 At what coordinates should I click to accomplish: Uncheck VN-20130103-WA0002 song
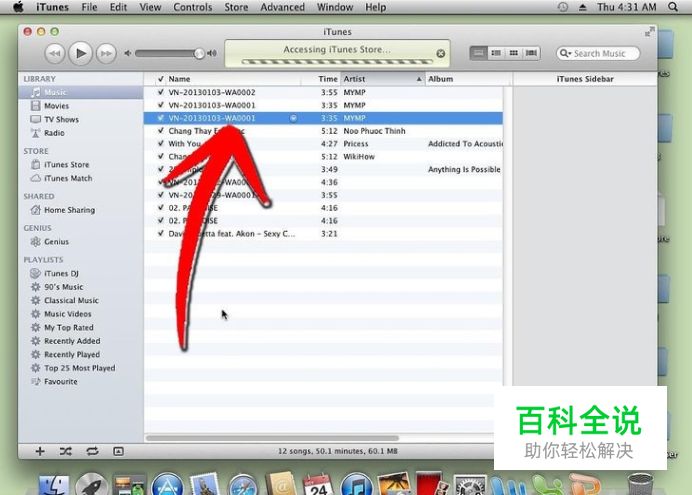coord(161,92)
